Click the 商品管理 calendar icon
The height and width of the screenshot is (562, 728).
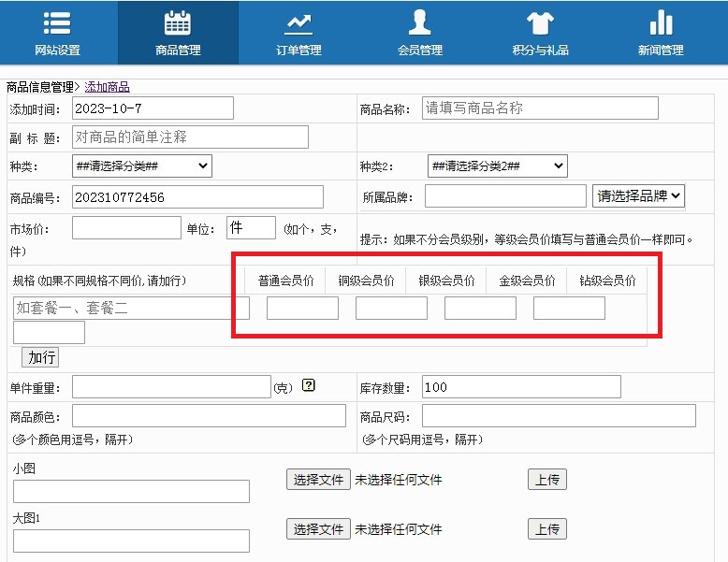pos(178,22)
